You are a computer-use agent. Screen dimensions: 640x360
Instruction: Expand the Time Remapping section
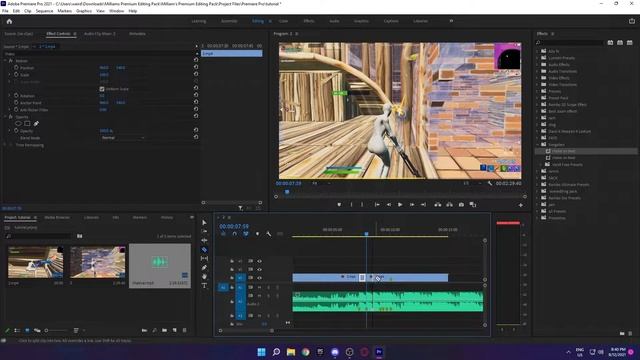point(5,145)
